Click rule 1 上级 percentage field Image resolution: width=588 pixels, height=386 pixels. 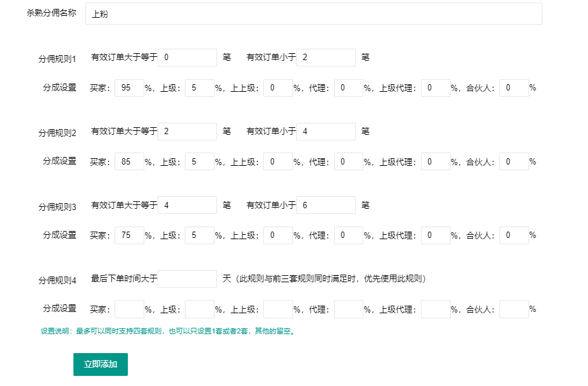(x=199, y=88)
